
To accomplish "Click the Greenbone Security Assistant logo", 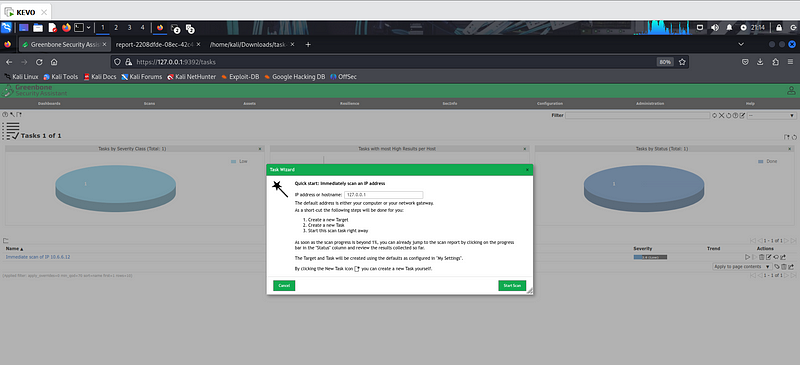I will 35,91.
